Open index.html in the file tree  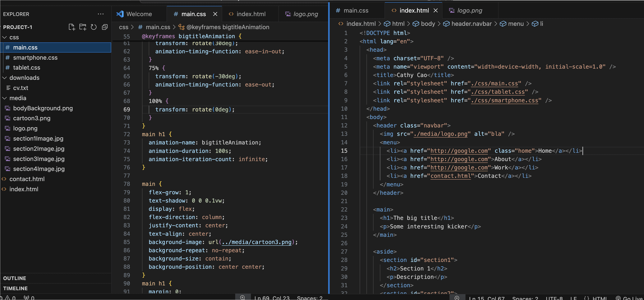pos(56,189)
